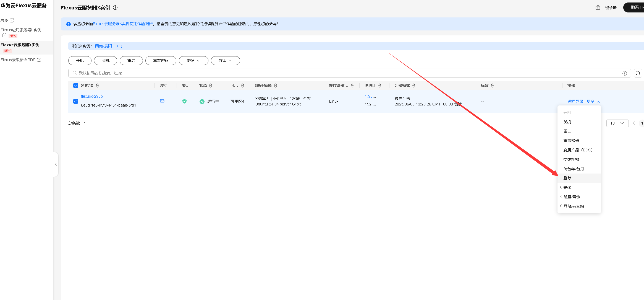Viewport: 644px width, 300px height.
Task: Select 变更规格 in the dropdown menu
Action: pos(571,159)
